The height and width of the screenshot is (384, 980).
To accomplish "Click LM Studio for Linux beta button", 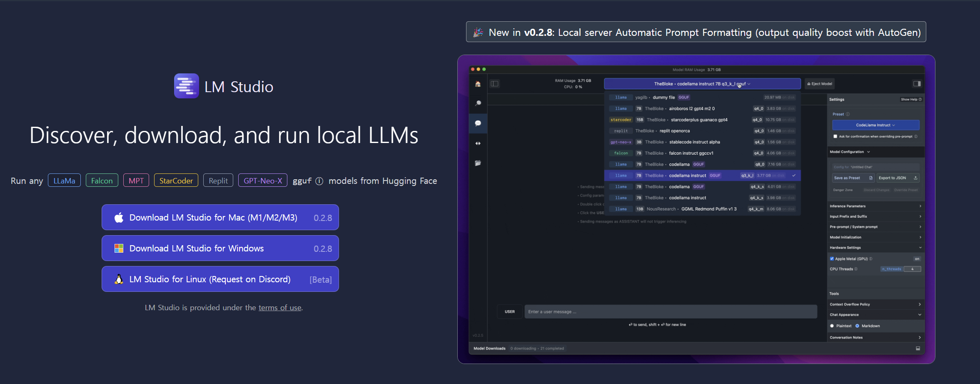I will pyautogui.click(x=220, y=279).
